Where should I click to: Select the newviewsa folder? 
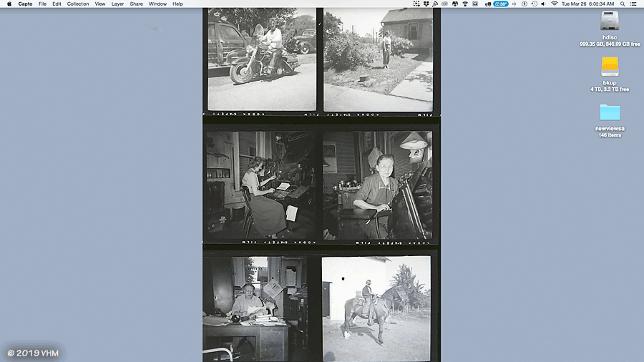point(610,112)
